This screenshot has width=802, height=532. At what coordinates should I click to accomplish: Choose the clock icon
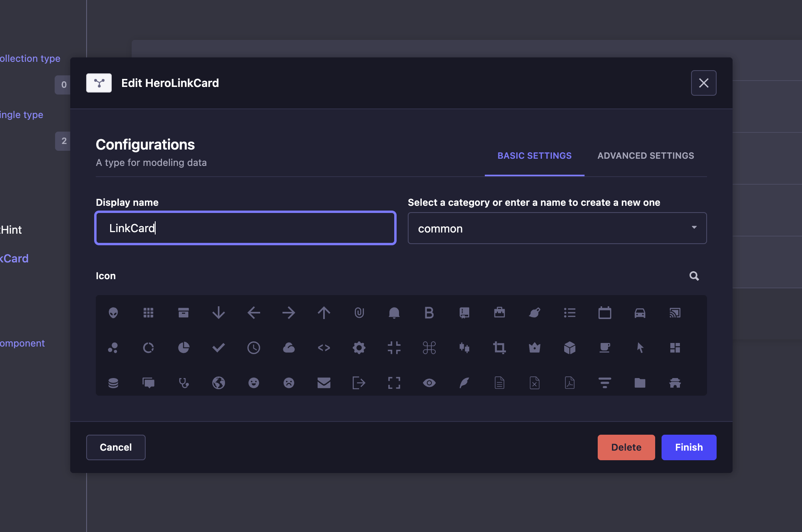click(254, 348)
